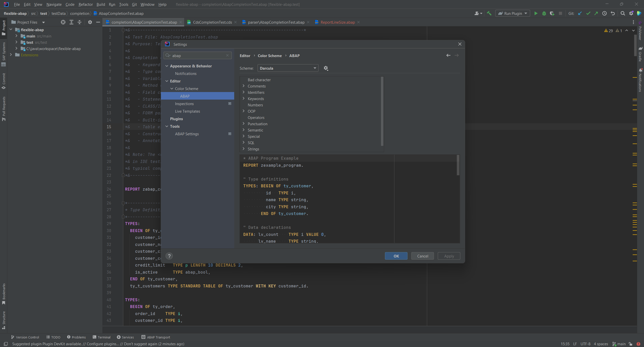Click Expand All icon in Project panel
This screenshot has height=347, width=644.
[x=71, y=22]
